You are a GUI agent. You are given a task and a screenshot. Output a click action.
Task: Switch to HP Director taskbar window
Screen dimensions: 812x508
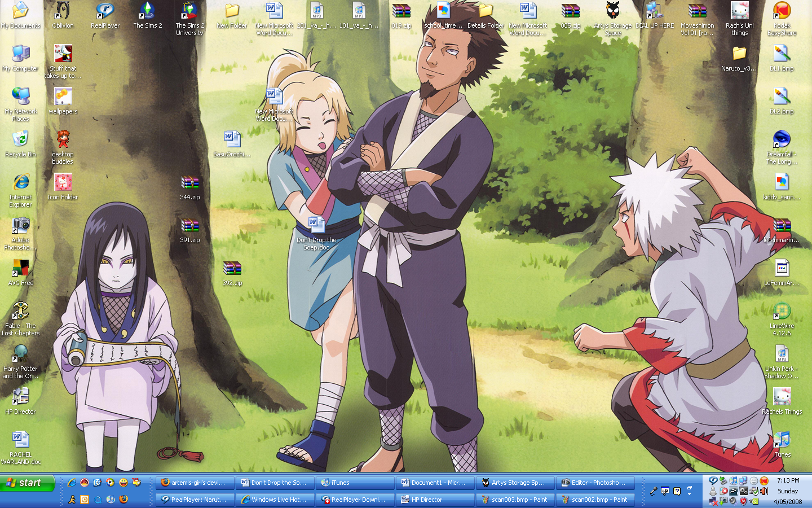click(435, 500)
